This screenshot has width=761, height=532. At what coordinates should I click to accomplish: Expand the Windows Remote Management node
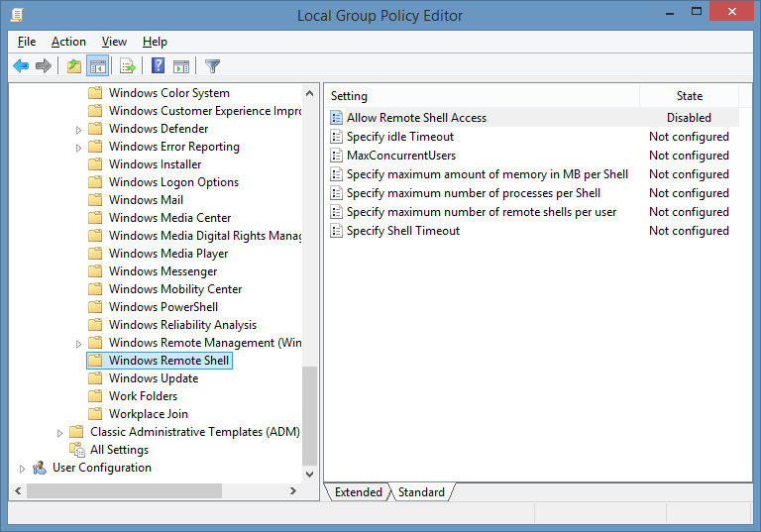pyautogui.click(x=78, y=344)
